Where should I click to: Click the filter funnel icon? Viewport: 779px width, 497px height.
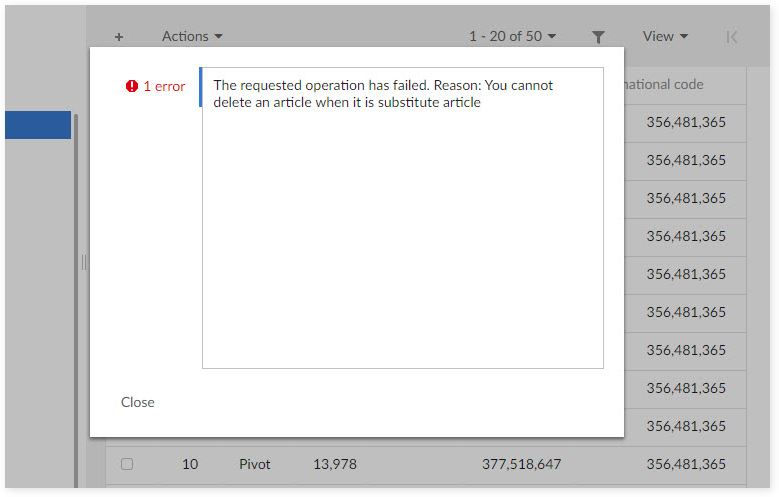[598, 37]
